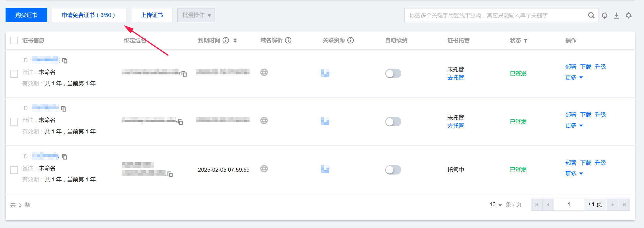The image size is (644, 228).
Task: Focus the keyword search input field
Action: [494, 15]
